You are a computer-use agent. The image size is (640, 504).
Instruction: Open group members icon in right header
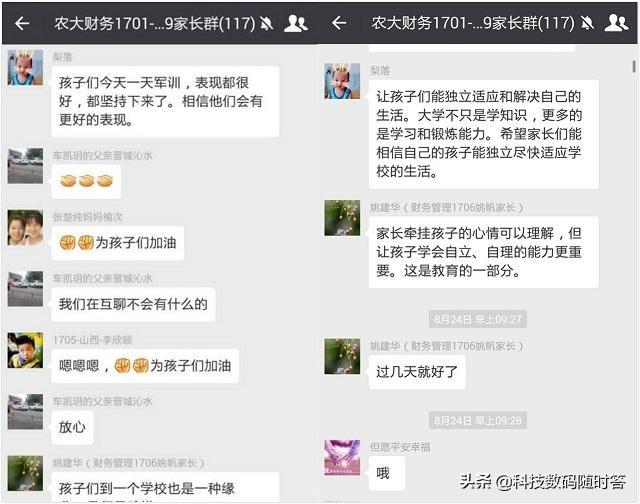click(616, 23)
